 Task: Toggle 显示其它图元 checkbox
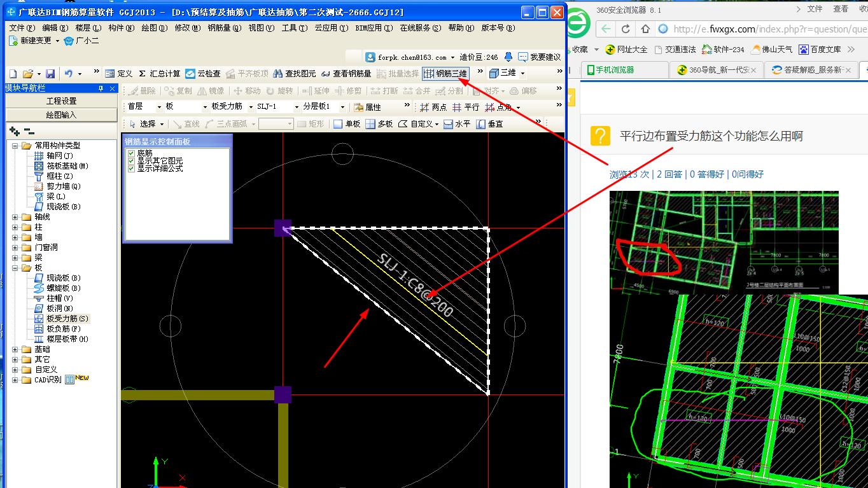pyautogui.click(x=131, y=161)
